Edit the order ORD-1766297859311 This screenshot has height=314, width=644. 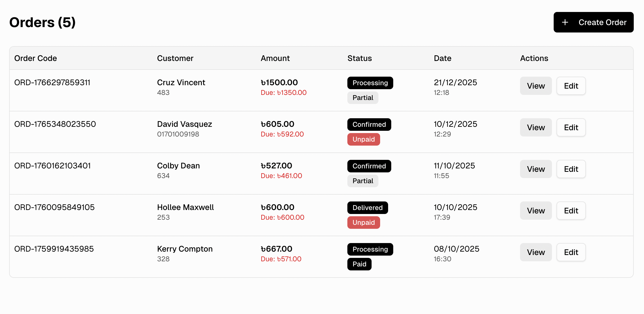[571, 86]
